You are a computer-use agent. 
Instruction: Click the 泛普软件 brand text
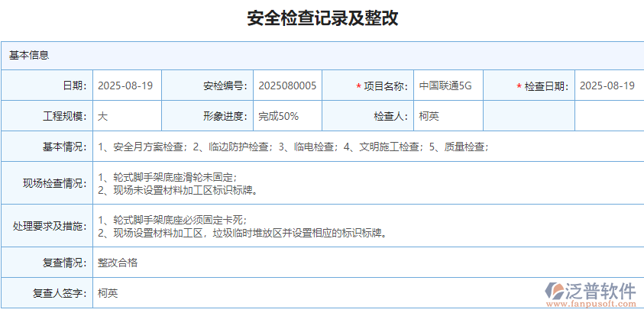pos(601,292)
